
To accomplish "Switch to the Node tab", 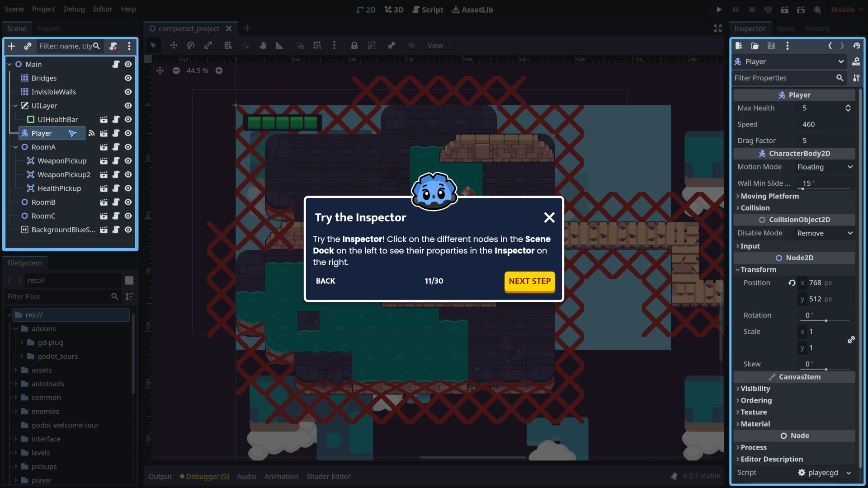I will (785, 28).
